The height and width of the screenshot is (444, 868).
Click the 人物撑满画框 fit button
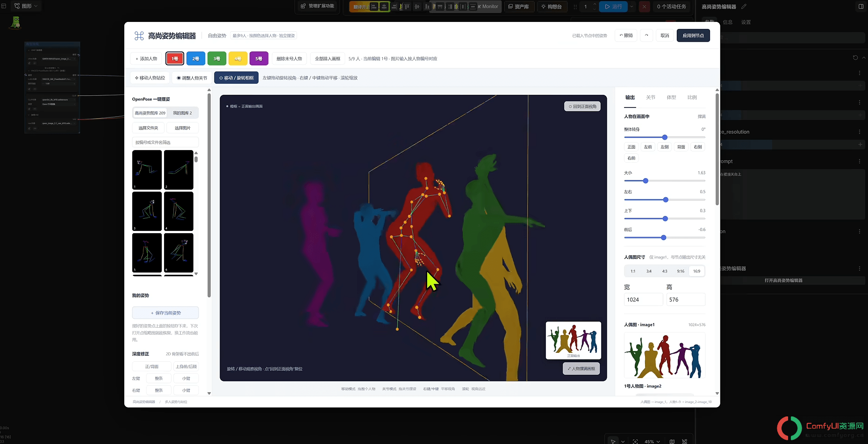581,369
